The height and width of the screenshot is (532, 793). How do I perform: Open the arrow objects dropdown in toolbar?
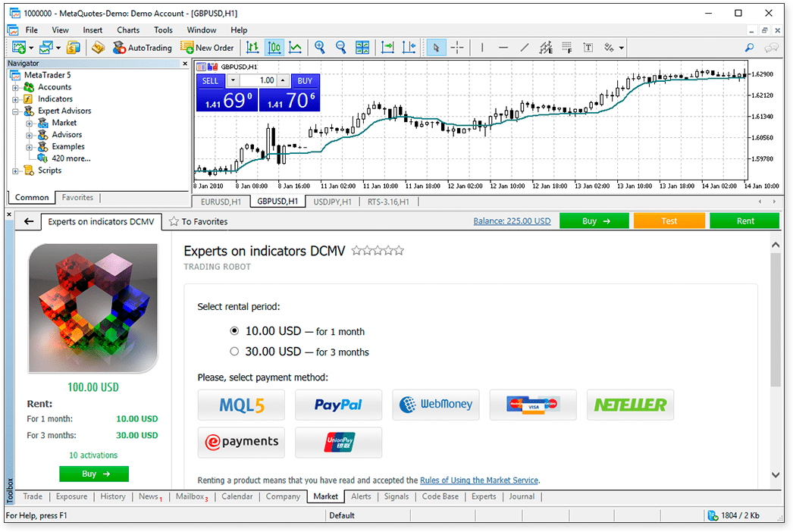[x=621, y=48]
